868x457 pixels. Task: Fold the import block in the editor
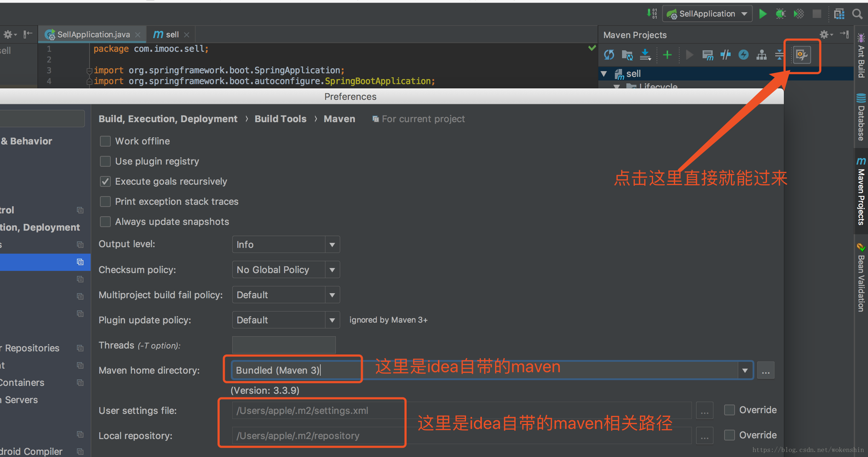point(90,71)
